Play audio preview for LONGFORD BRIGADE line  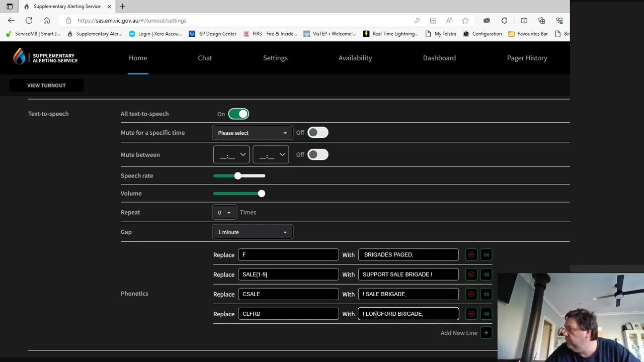coord(486,314)
